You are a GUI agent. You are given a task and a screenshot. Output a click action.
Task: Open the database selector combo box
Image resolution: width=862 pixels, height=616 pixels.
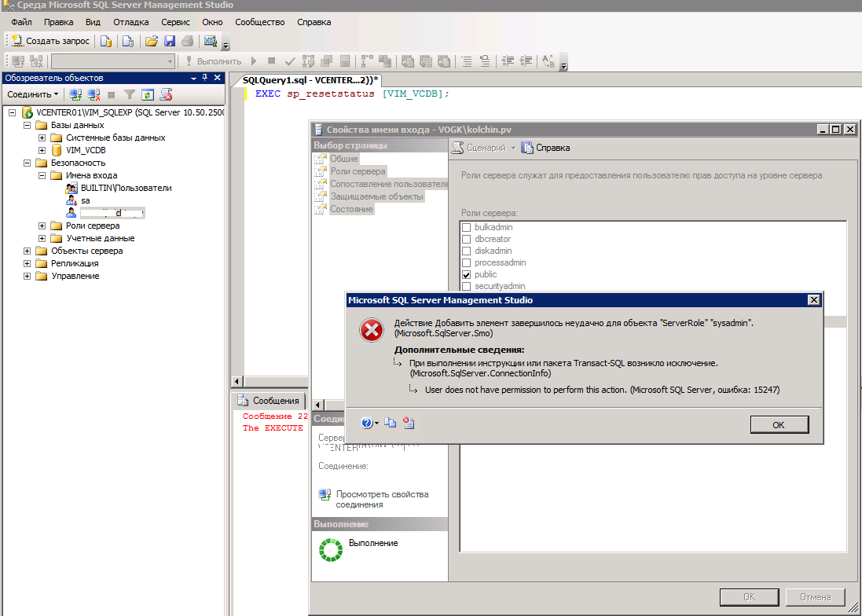point(113,61)
